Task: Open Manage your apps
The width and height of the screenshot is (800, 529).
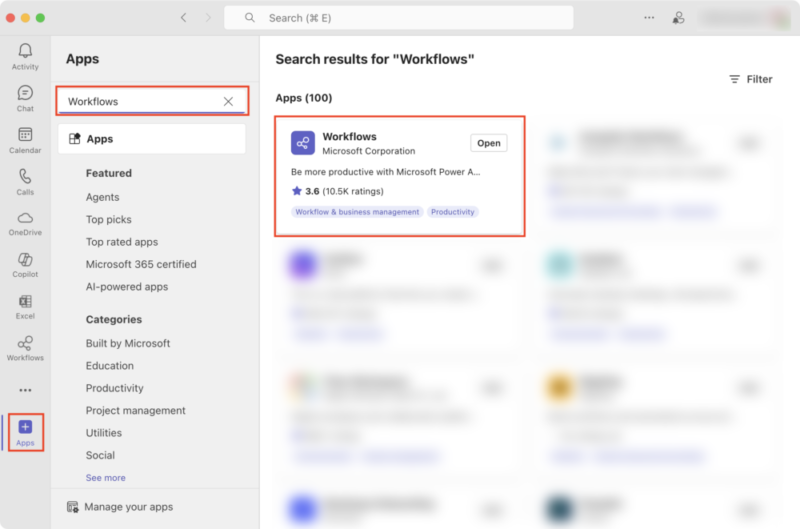Action: tap(120, 507)
